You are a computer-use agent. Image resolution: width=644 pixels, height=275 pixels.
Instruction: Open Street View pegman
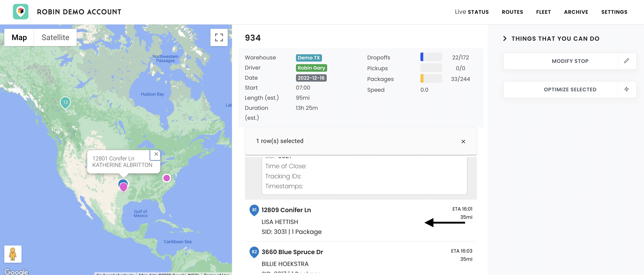(13, 254)
